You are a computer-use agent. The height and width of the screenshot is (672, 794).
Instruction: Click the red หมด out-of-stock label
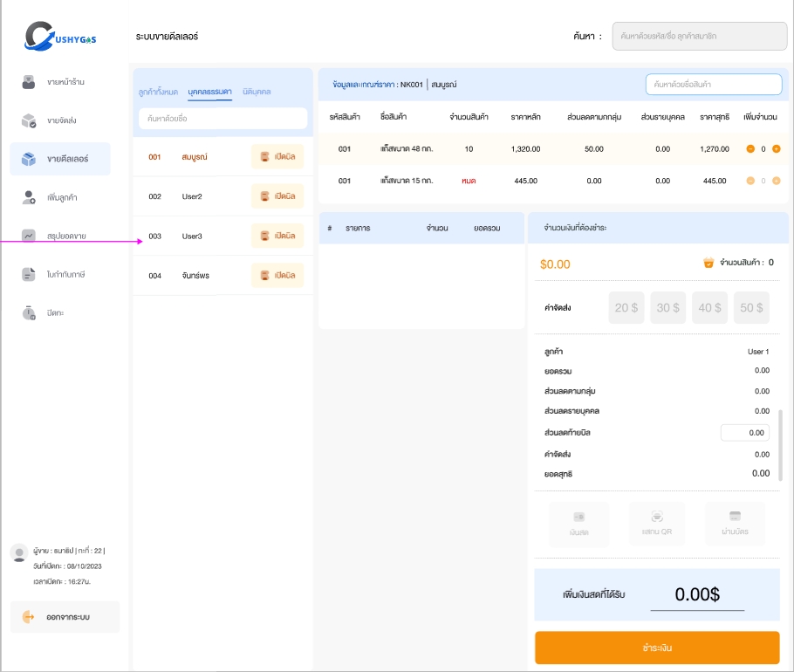(x=469, y=181)
